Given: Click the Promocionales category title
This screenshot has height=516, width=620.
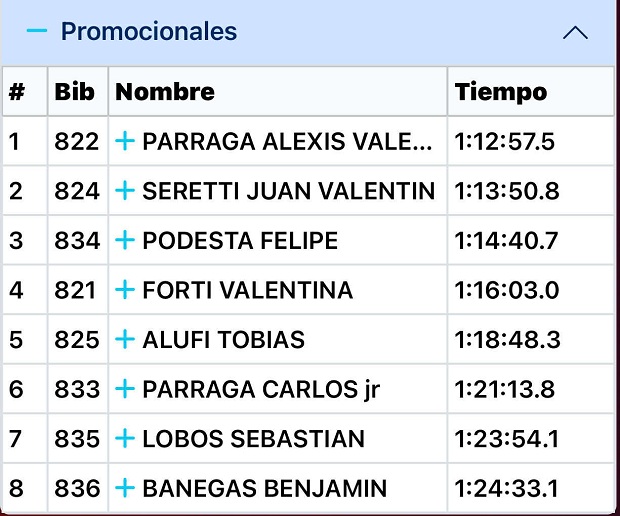Looking at the screenshot, I should click(149, 31).
